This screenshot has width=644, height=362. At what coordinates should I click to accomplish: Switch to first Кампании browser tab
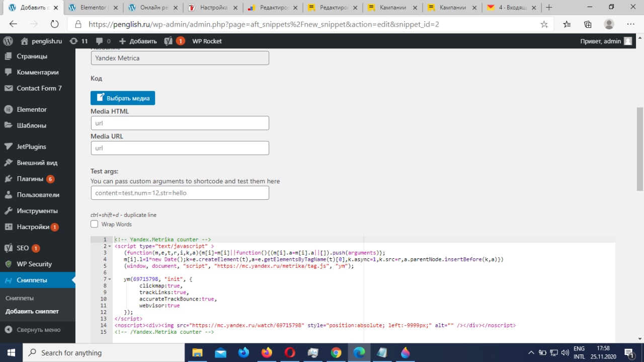pos(393,8)
